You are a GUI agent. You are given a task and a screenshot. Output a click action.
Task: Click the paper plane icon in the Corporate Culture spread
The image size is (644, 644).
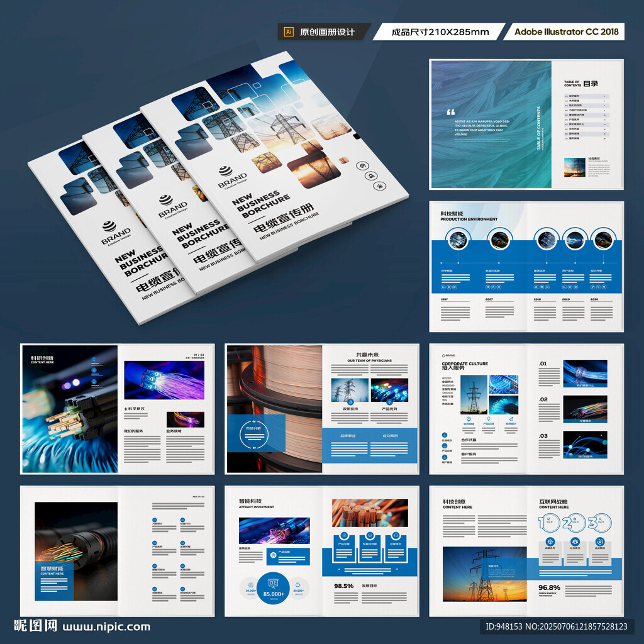(x=511, y=418)
